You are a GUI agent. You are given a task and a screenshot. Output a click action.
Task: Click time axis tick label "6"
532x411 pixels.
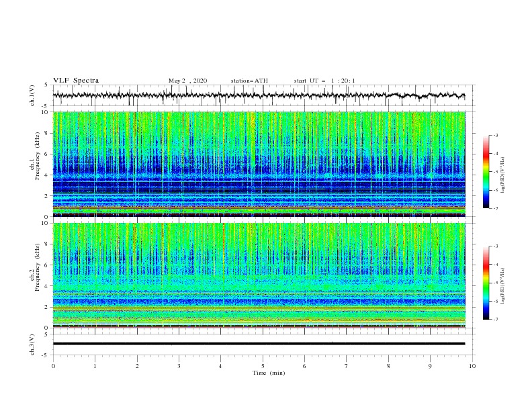[304, 366]
